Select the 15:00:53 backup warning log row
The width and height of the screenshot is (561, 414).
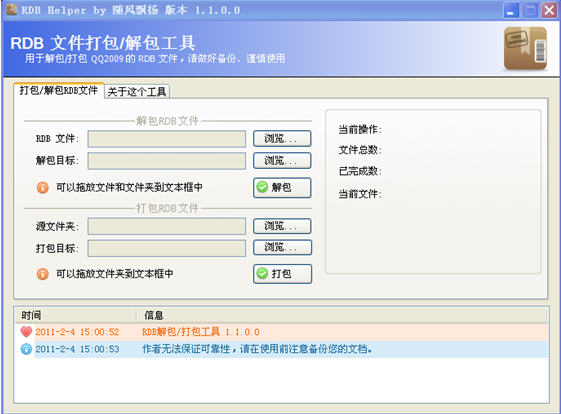282,349
